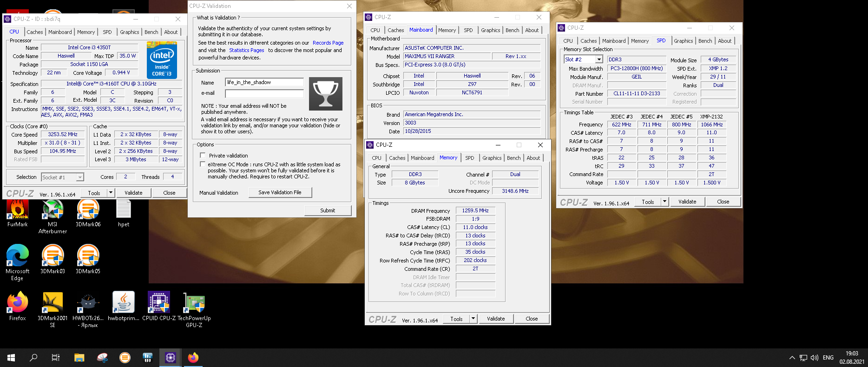The image size is (868, 367).
Task: Open the Statistics Pages link
Action: click(246, 50)
